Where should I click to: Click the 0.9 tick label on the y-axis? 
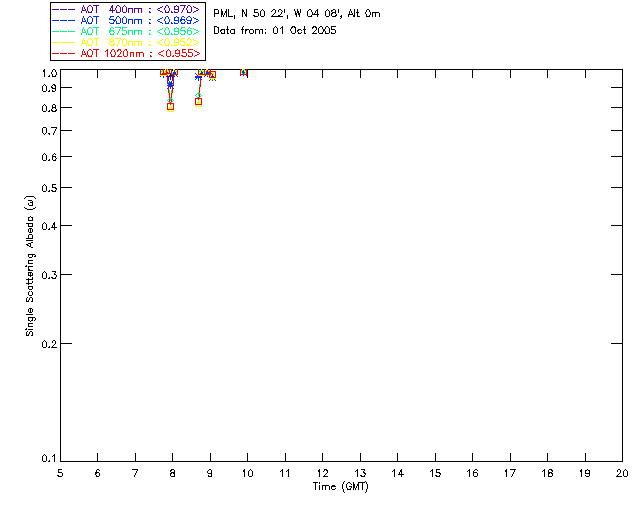(x=49, y=88)
